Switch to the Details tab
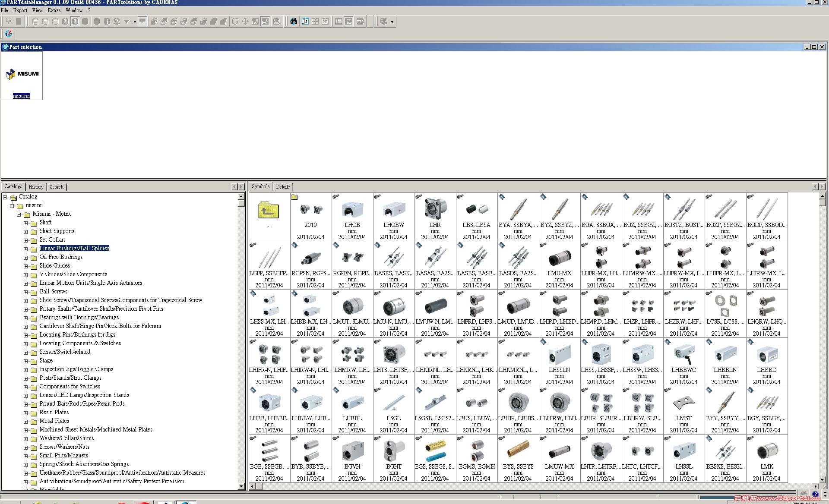The image size is (829, 504). coord(283,187)
